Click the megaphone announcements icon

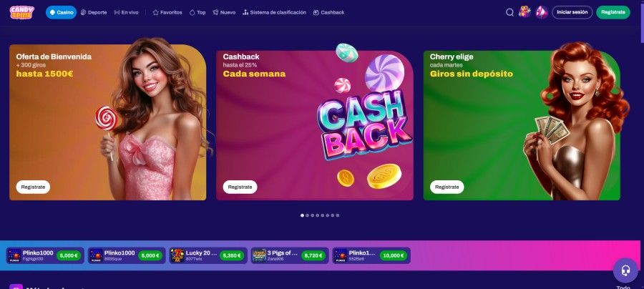click(x=542, y=12)
